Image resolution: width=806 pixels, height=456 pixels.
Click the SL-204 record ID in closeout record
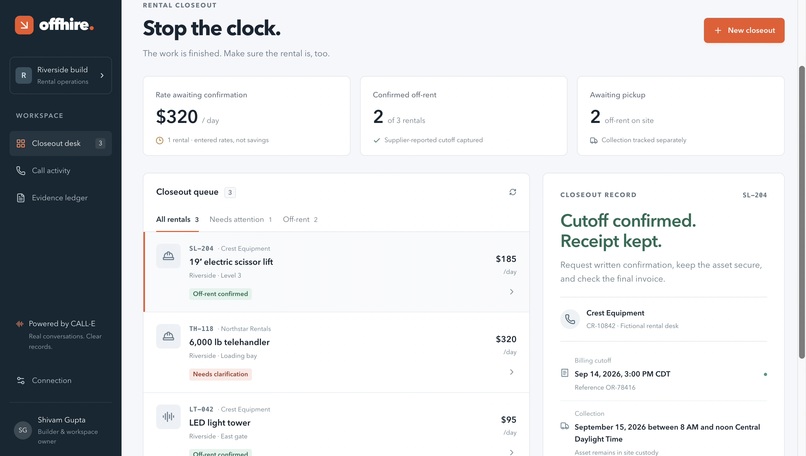[x=755, y=195]
